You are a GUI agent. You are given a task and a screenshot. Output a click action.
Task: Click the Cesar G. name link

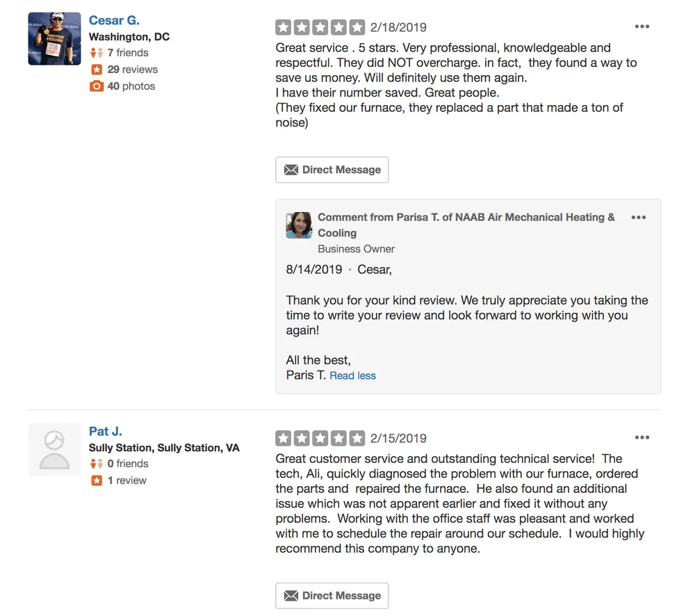114,20
